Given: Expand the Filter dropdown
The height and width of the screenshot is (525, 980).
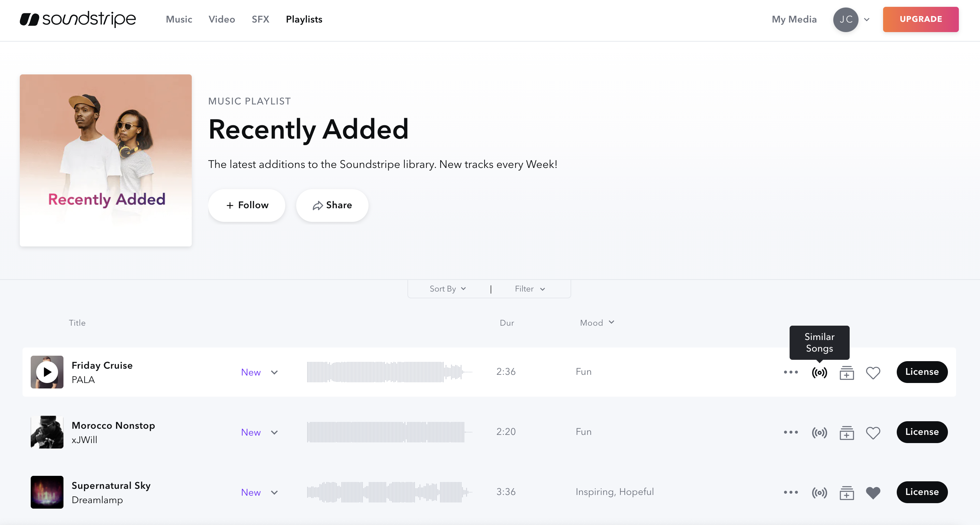Looking at the screenshot, I should pyautogui.click(x=530, y=289).
